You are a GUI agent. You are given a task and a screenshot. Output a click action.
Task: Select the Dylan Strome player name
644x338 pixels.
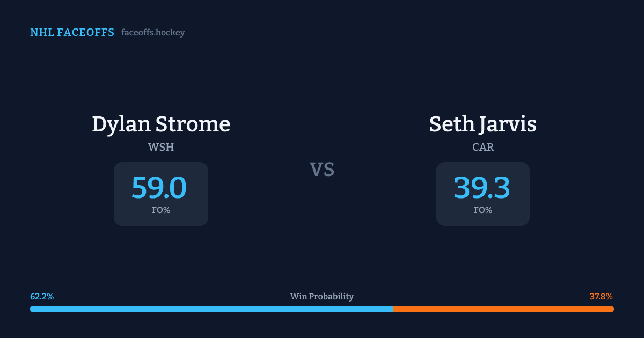coord(161,124)
